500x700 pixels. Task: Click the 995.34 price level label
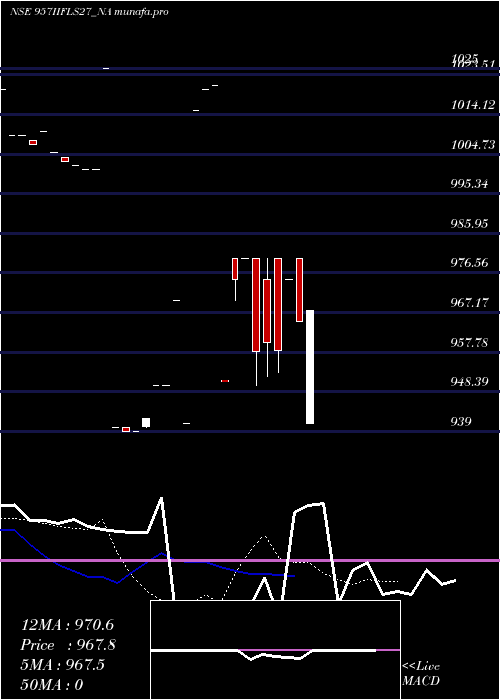click(469, 184)
